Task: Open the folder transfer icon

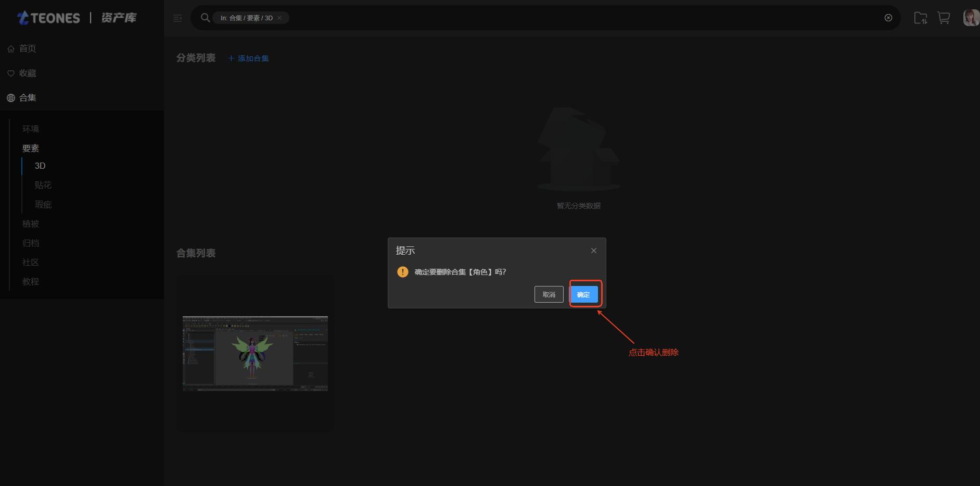Action: tap(920, 18)
